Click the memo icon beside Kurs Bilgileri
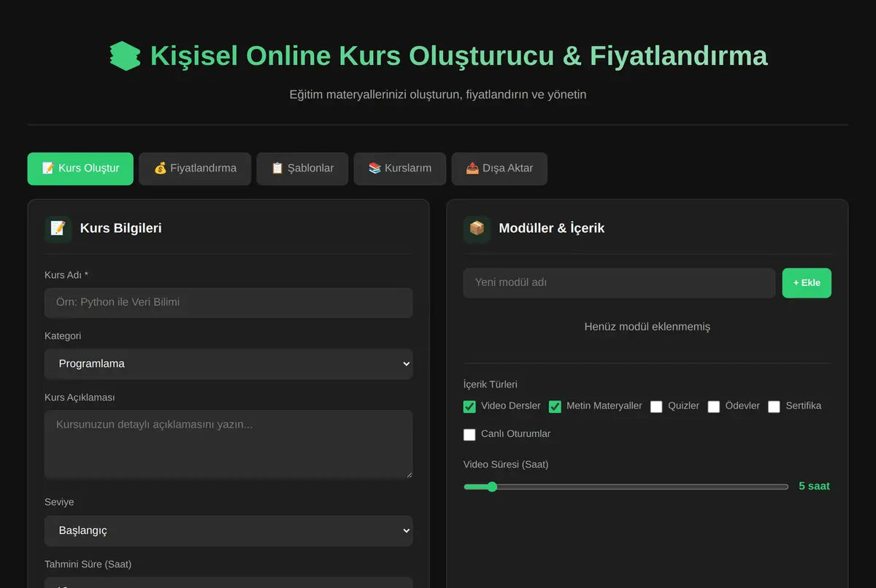876x588 pixels. pos(58,228)
